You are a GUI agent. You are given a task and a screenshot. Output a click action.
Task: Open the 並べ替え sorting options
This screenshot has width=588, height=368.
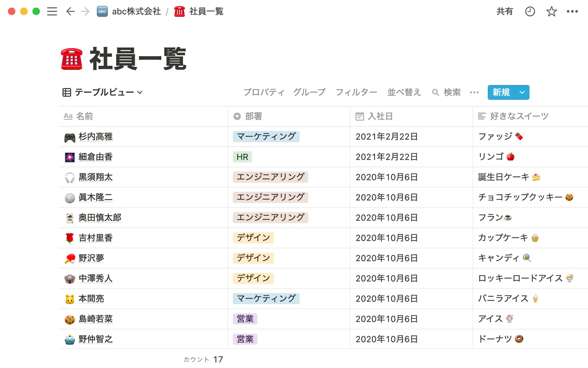coord(404,92)
